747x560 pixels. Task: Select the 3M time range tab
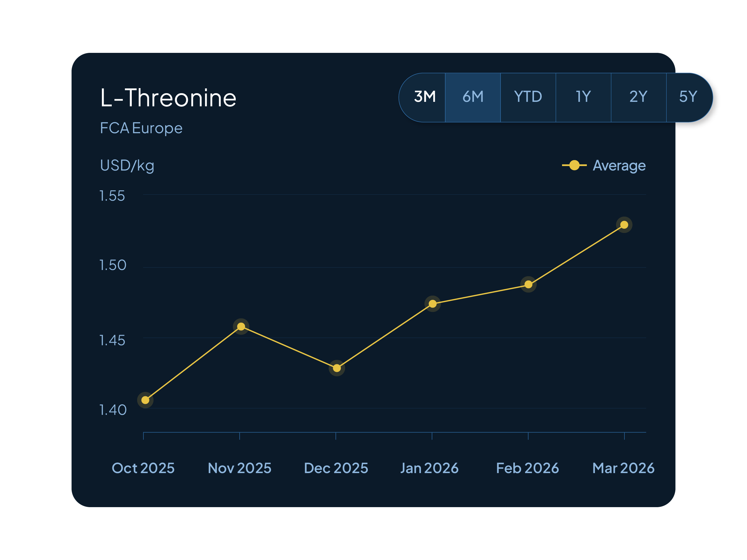tap(425, 97)
